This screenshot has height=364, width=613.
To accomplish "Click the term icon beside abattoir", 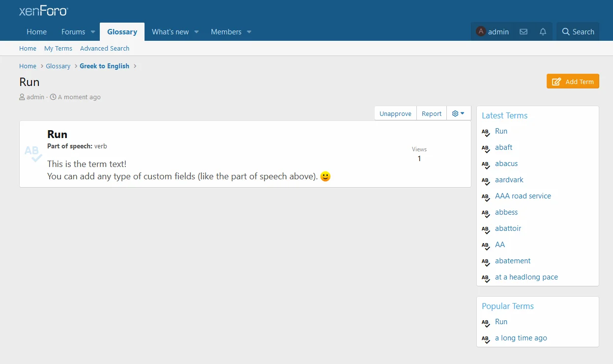I will (486, 229).
